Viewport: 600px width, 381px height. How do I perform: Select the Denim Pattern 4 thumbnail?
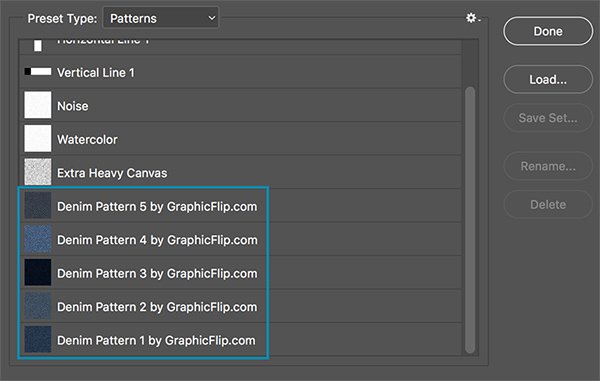pyautogui.click(x=38, y=239)
